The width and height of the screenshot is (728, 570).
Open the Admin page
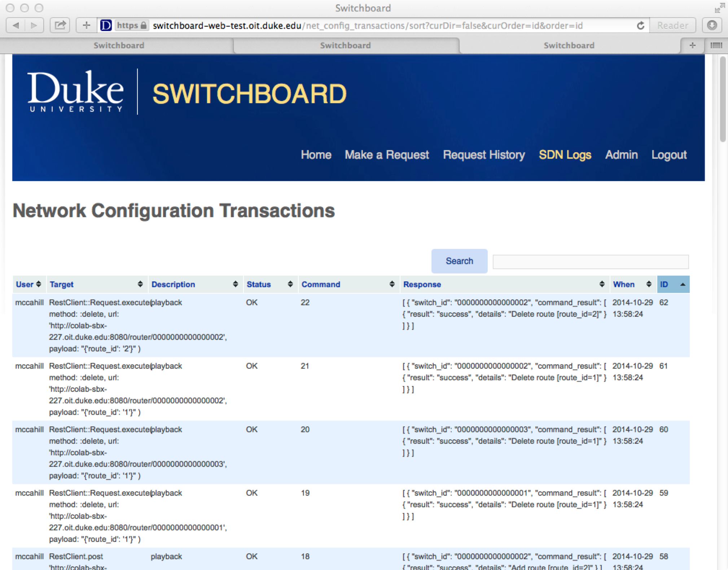(x=621, y=155)
